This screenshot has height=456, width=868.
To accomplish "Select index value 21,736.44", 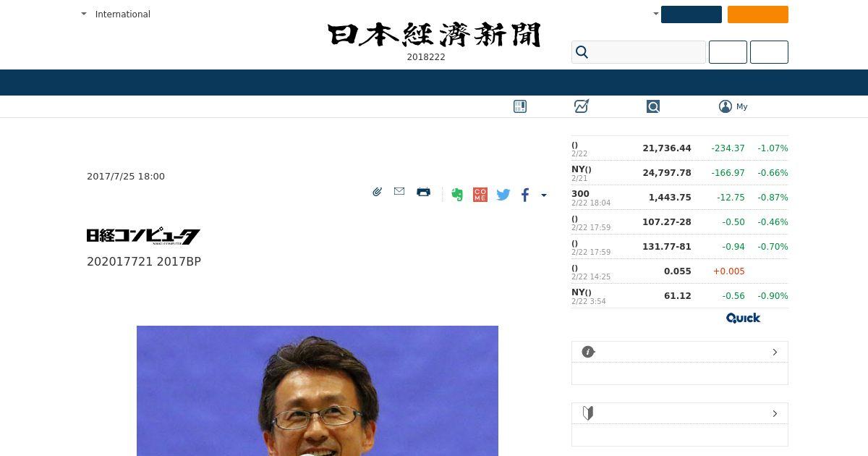I will point(667,148).
